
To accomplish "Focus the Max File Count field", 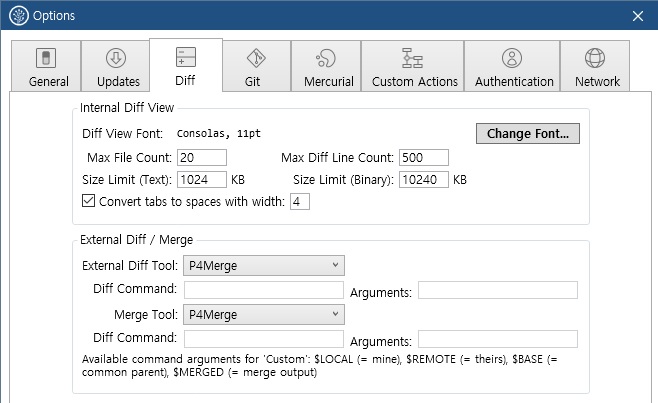I will [202, 157].
